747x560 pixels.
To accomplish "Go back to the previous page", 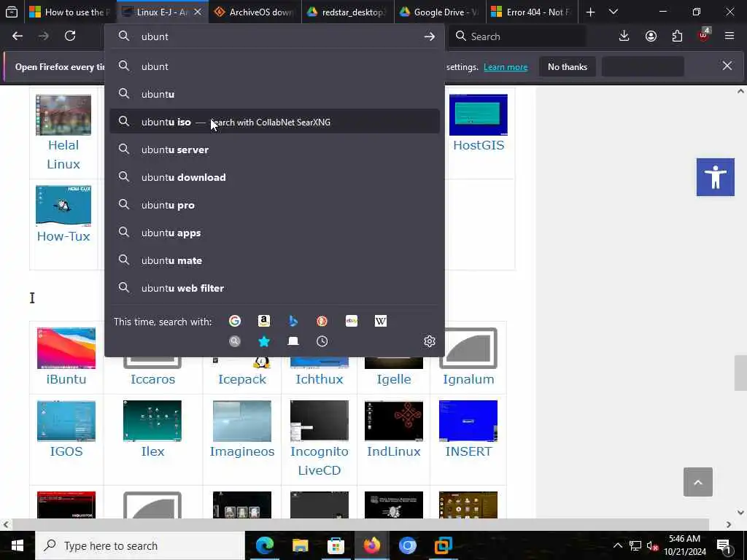I will pyautogui.click(x=18, y=36).
